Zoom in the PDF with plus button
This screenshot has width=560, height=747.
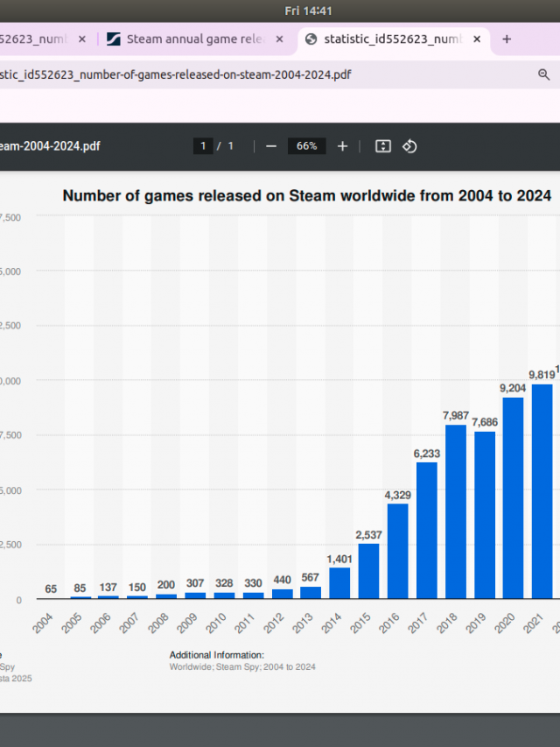tap(342, 146)
